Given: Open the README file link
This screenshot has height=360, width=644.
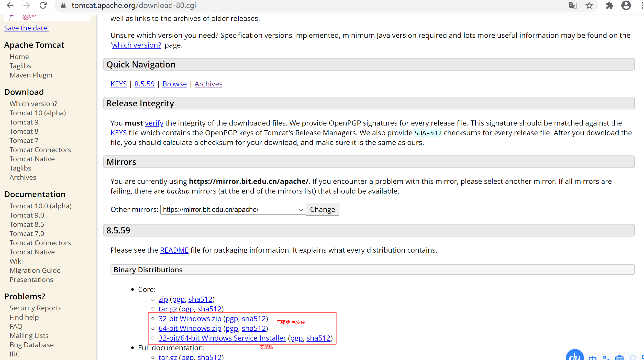Looking at the screenshot, I should coord(174,250).
